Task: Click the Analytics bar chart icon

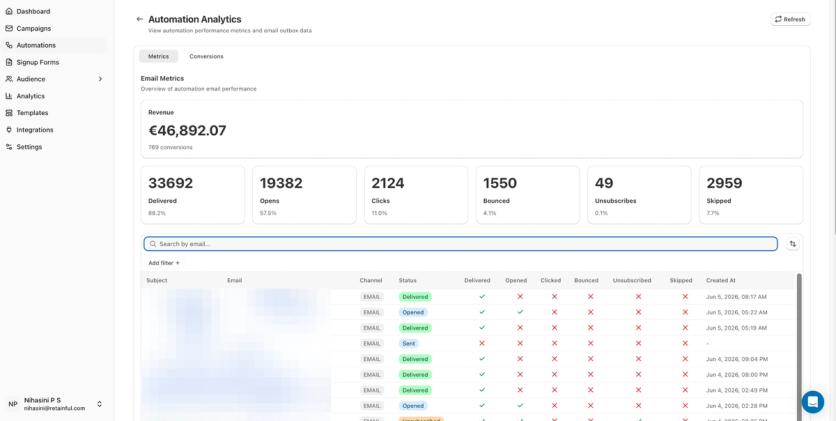Action: point(9,96)
